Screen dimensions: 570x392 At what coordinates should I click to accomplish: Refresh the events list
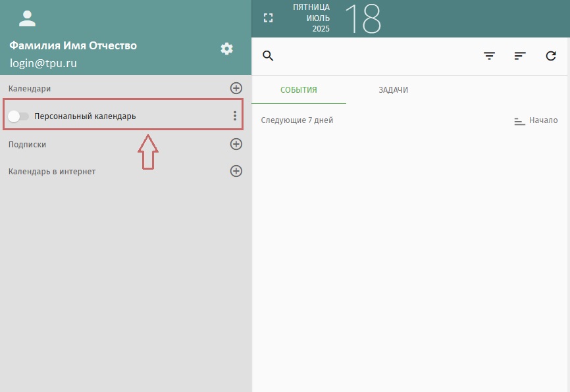click(x=551, y=56)
